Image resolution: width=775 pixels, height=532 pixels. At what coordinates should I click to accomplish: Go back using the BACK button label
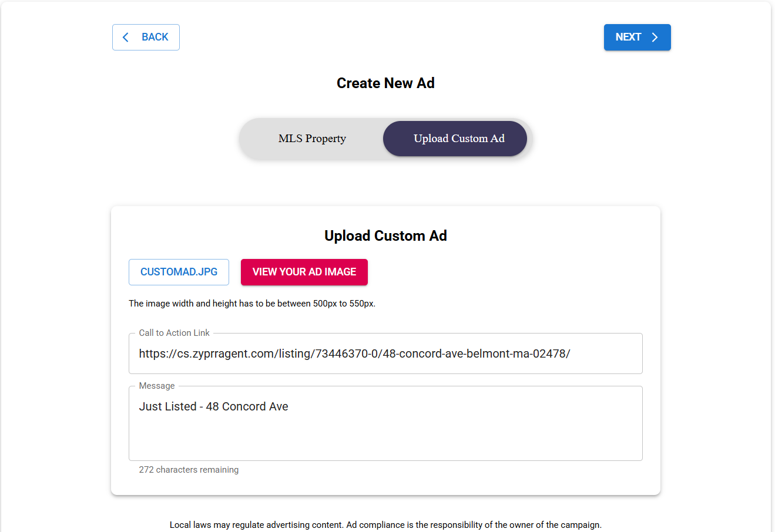click(155, 37)
